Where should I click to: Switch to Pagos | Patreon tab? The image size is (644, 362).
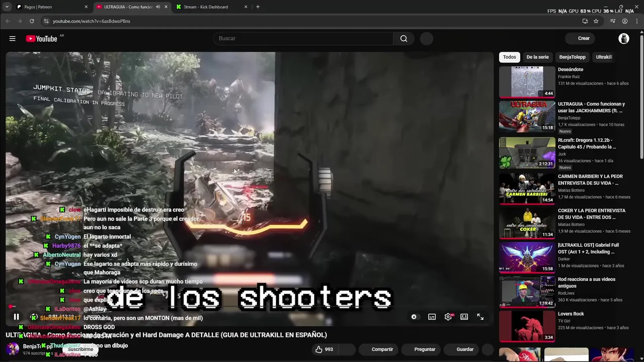pyautogui.click(x=50, y=7)
